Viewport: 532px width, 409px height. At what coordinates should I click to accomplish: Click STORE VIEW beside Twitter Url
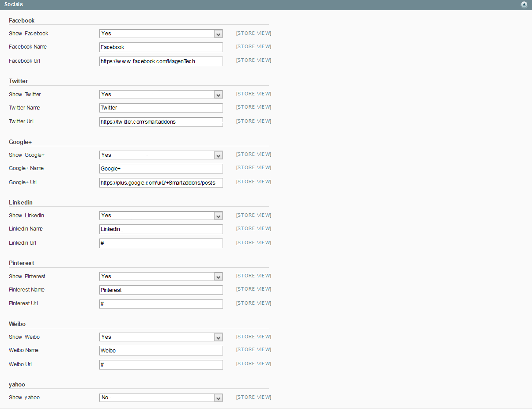[254, 121]
